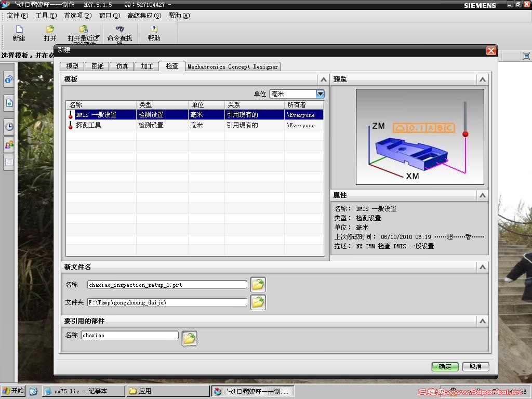Open the recently accessed parts icon
The width and height of the screenshot is (532, 399).
(x=84, y=30)
